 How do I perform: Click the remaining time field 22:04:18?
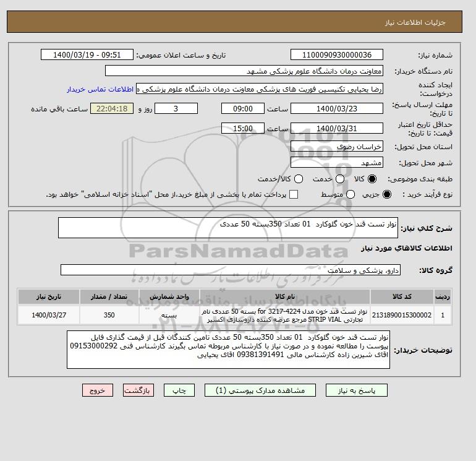(112, 108)
